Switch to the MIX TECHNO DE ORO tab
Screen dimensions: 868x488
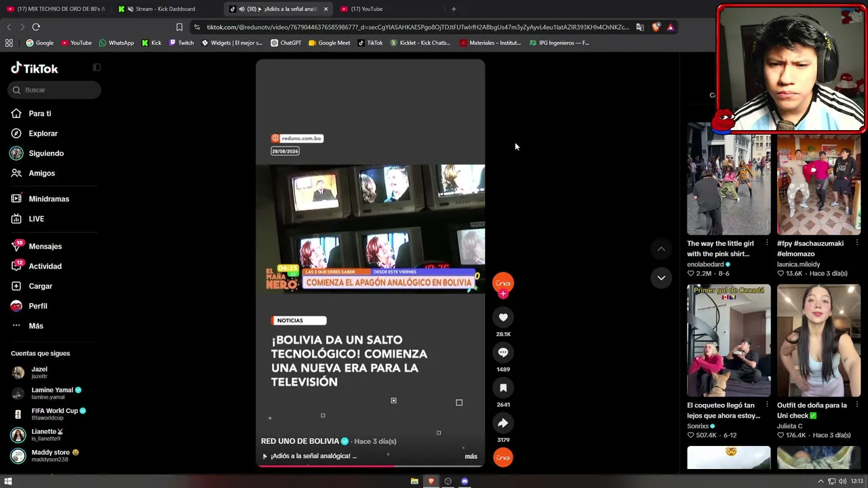point(56,9)
